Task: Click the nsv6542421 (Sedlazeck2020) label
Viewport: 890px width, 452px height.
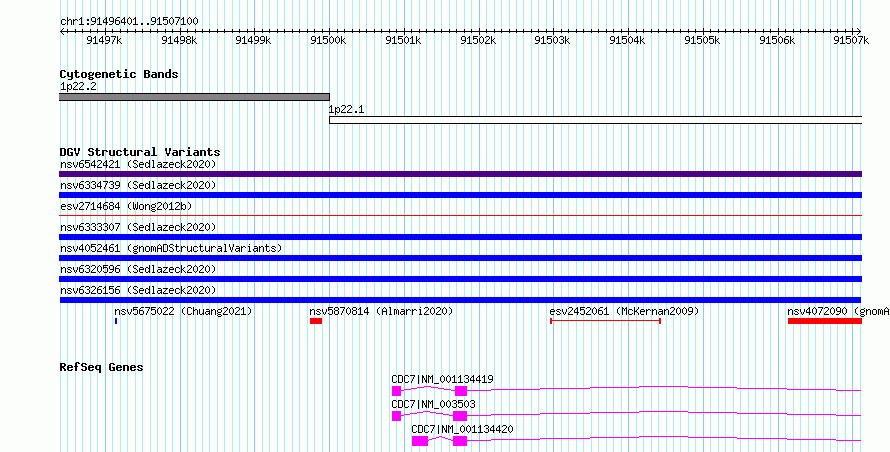Action: click(x=138, y=164)
